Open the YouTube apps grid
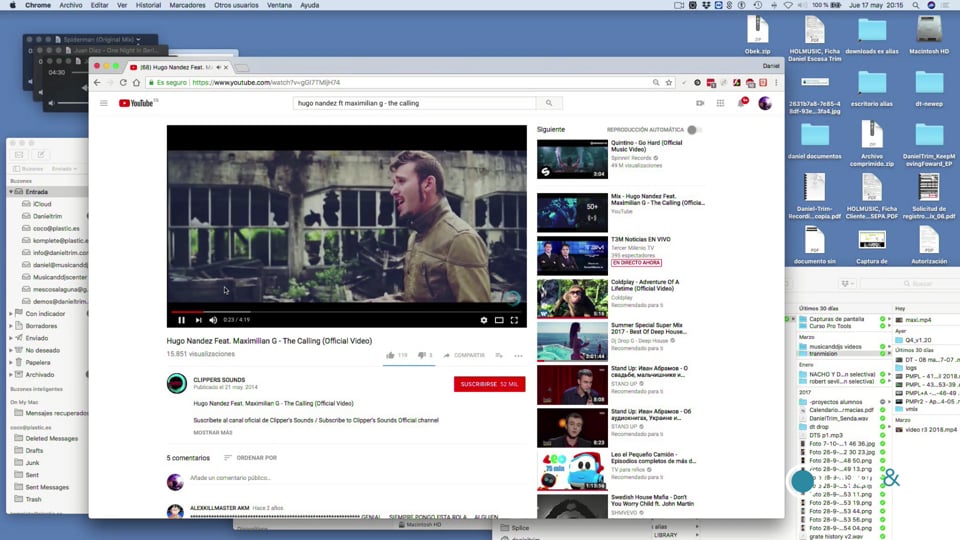This screenshot has width=960, height=540. pos(720,103)
